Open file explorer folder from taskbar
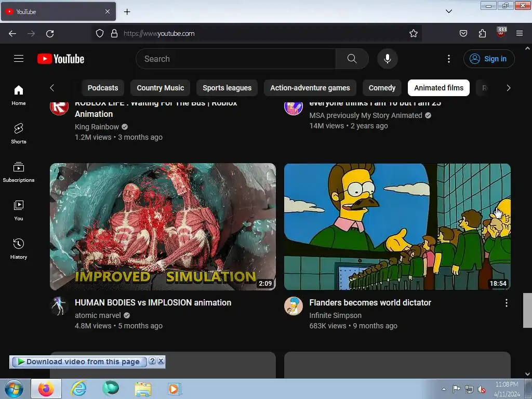The height and width of the screenshot is (399, 532). [143, 389]
